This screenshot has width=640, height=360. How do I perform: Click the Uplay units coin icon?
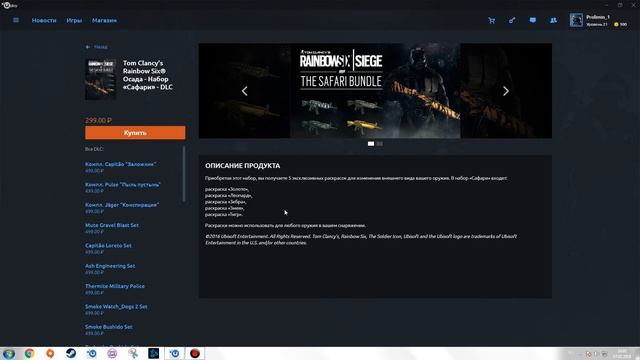coord(616,24)
